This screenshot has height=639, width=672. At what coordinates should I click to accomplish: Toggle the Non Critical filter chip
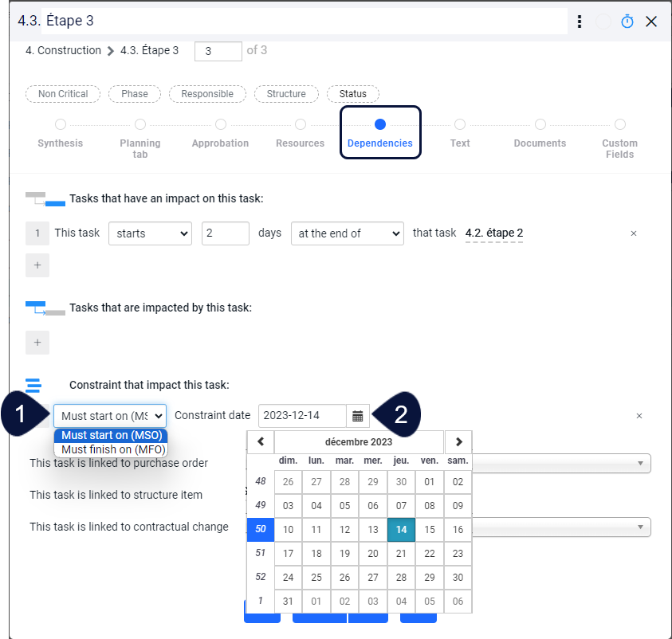62,94
